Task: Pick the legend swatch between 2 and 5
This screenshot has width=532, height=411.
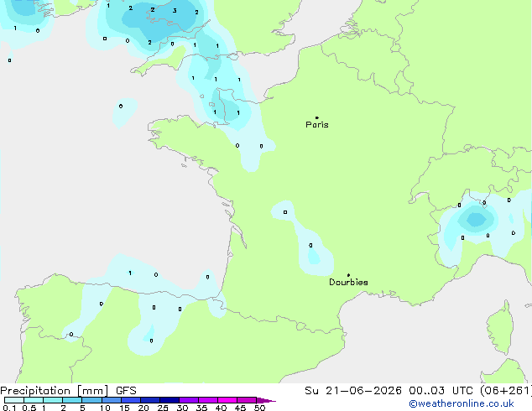Action: [x=72, y=400]
